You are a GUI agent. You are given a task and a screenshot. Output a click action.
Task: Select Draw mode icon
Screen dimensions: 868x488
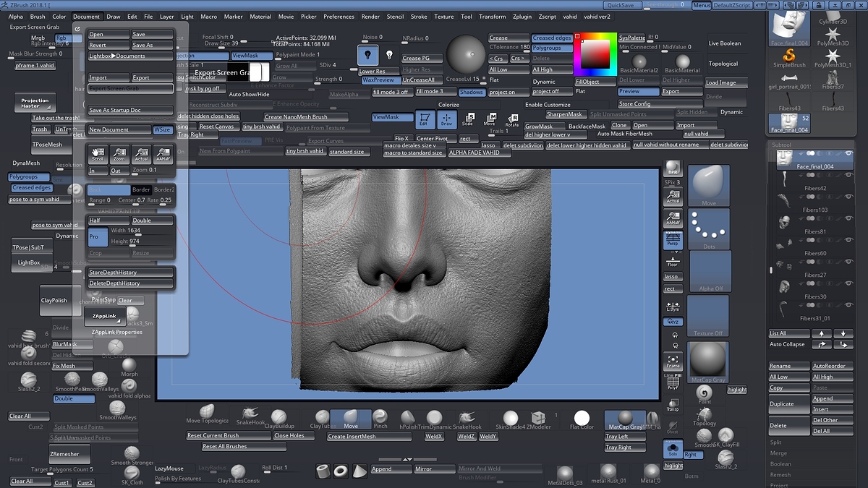tap(447, 120)
